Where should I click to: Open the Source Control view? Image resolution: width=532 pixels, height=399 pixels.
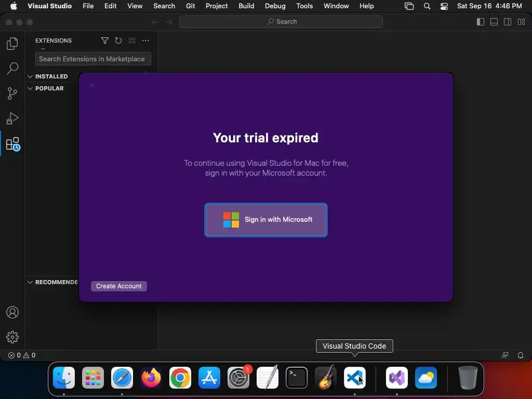coord(12,94)
